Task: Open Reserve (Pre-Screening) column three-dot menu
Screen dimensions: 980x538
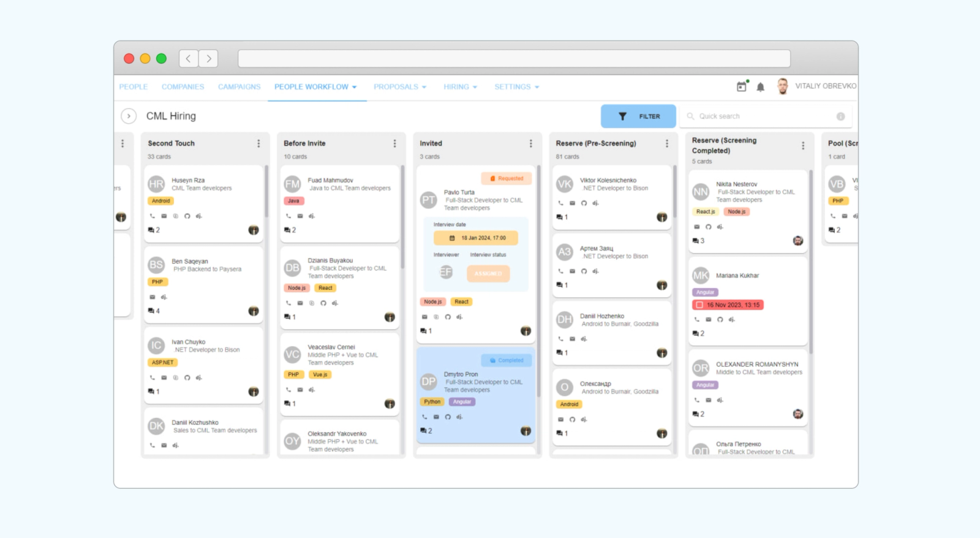Action: tap(666, 143)
